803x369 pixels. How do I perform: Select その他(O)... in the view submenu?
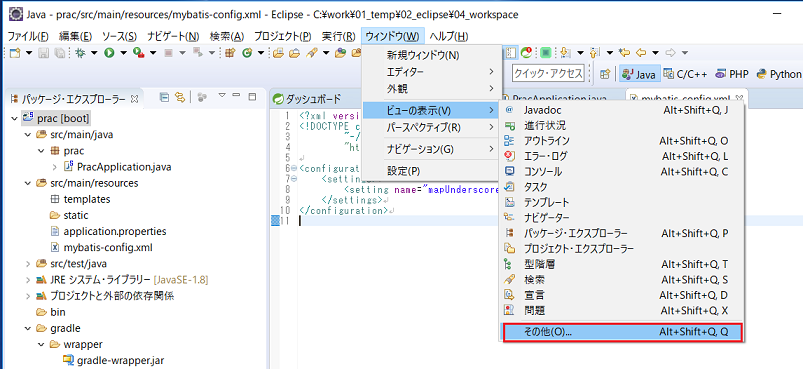pyautogui.click(x=622, y=332)
